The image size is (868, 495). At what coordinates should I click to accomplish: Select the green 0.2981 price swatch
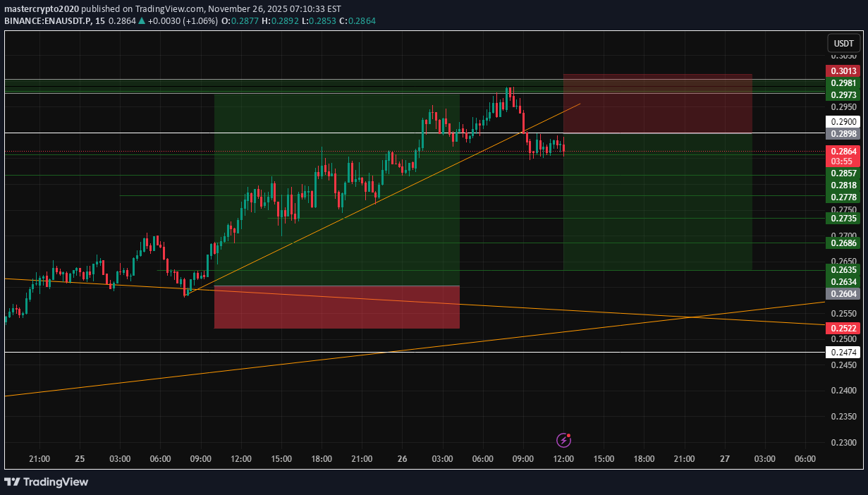click(x=843, y=83)
